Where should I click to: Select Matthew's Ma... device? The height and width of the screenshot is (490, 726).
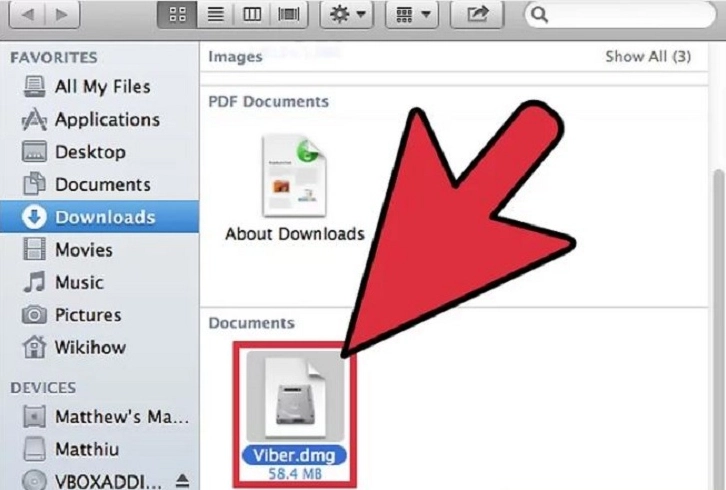pyautogui.click(x=99, y=417)
